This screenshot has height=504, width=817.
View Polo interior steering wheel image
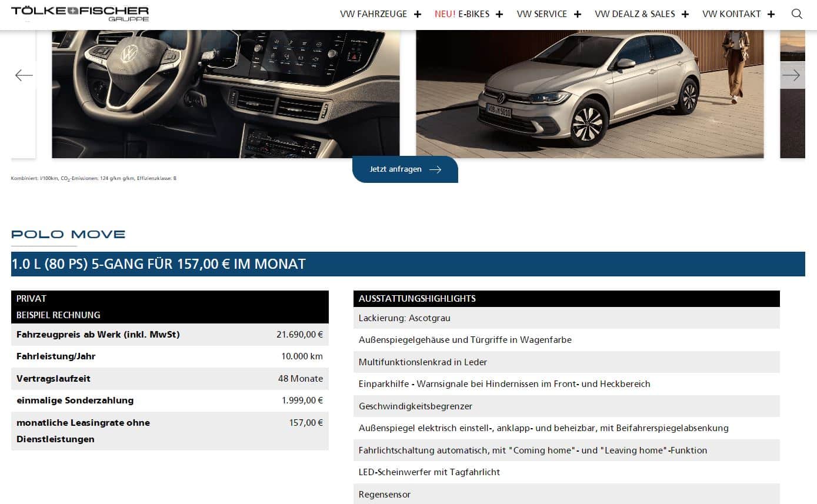(226, 94)
